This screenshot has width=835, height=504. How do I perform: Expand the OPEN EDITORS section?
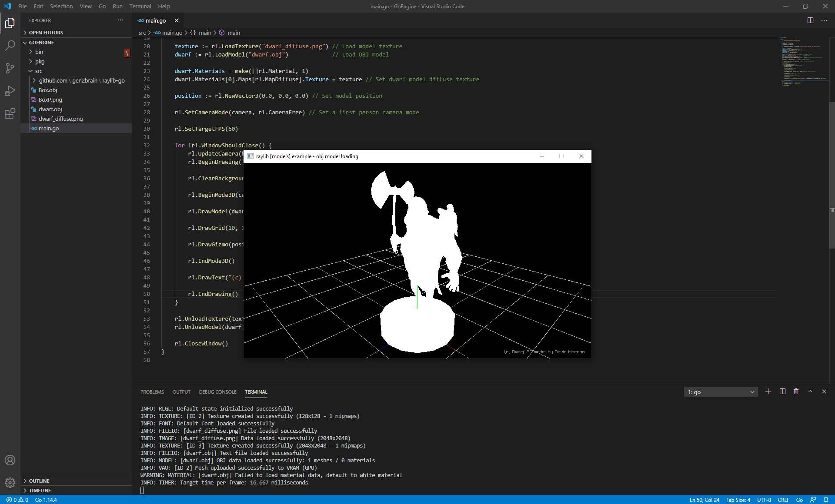[x=76, y=33]
